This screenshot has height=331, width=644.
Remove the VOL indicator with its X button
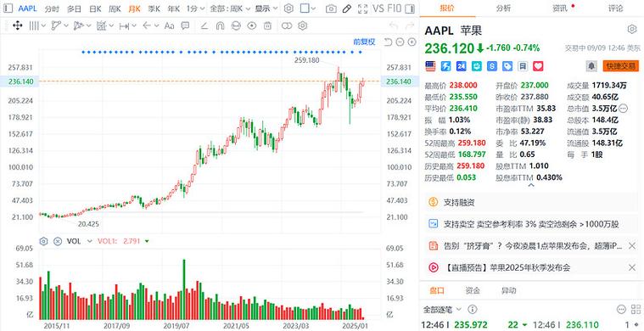(x=58, y=241)
